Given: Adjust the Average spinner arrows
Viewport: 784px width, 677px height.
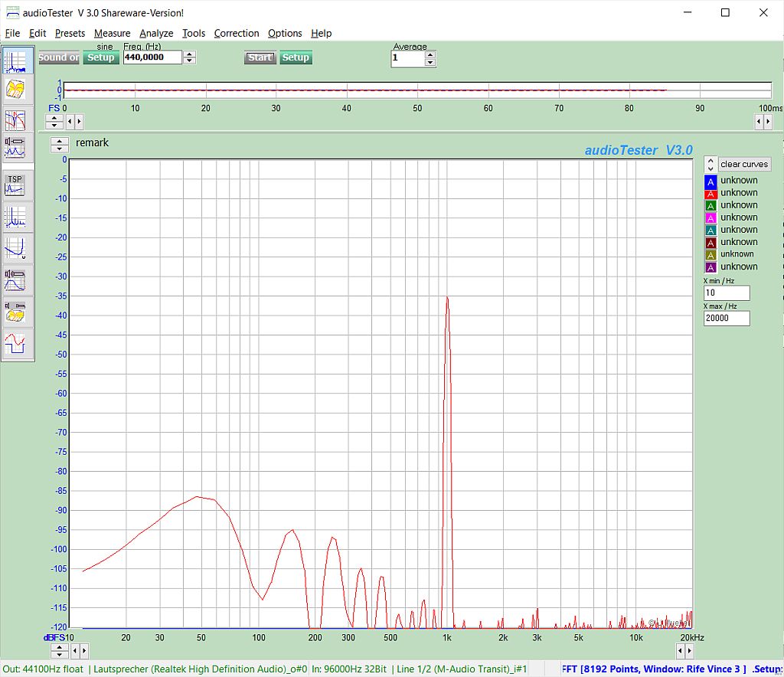Looking at the screenshot, I should coord(430,58).
